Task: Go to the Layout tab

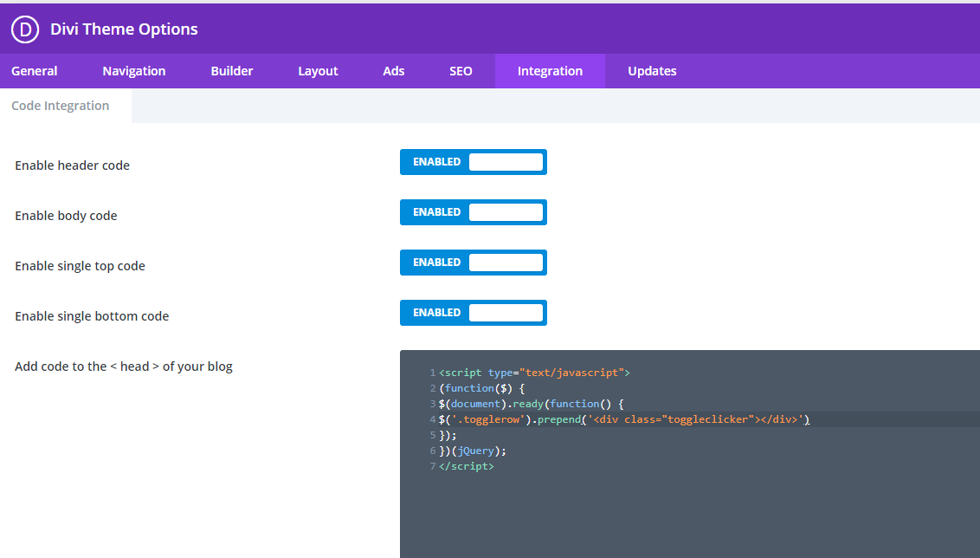Action: (x=318, y=71)
